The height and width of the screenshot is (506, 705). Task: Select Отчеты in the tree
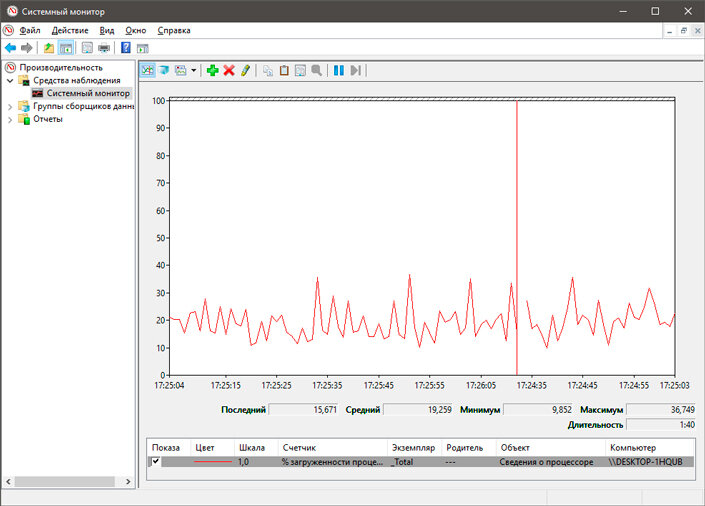pyautogui.click(x=48, y=119)
